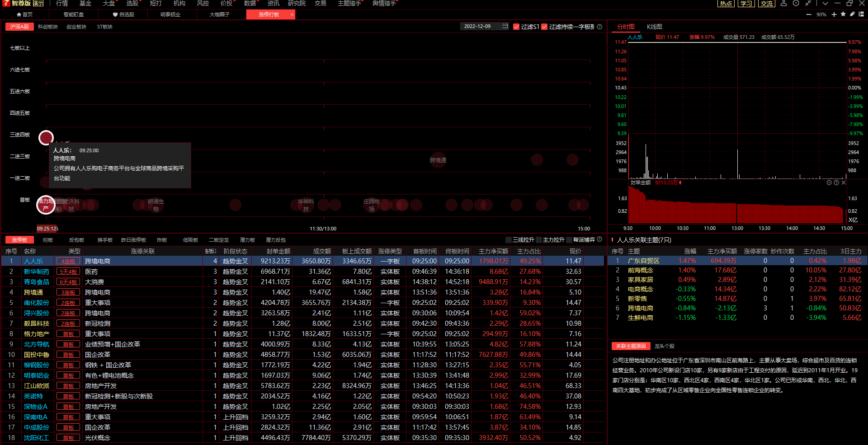Image resolution: width=868 pixels, height=445 pixels.
Task: Click the pencil edit icon
Action: pyautogui.click(x=852, y=14)
